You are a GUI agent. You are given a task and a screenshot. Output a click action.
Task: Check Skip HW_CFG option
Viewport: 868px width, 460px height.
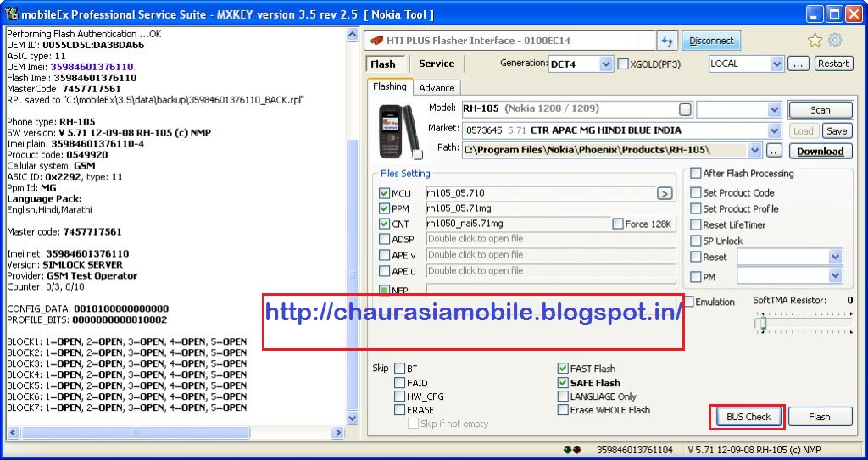(x=400, y=396)
